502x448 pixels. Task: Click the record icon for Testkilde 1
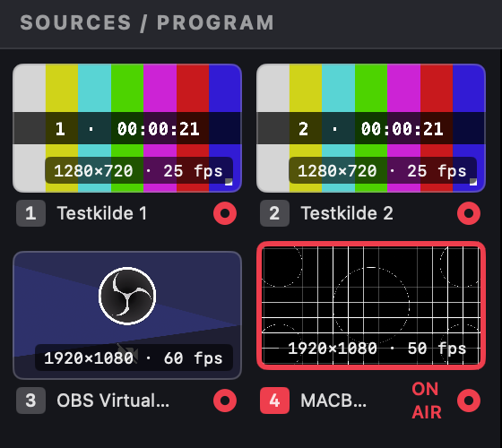pyautogui.click(x=225, y=213)
